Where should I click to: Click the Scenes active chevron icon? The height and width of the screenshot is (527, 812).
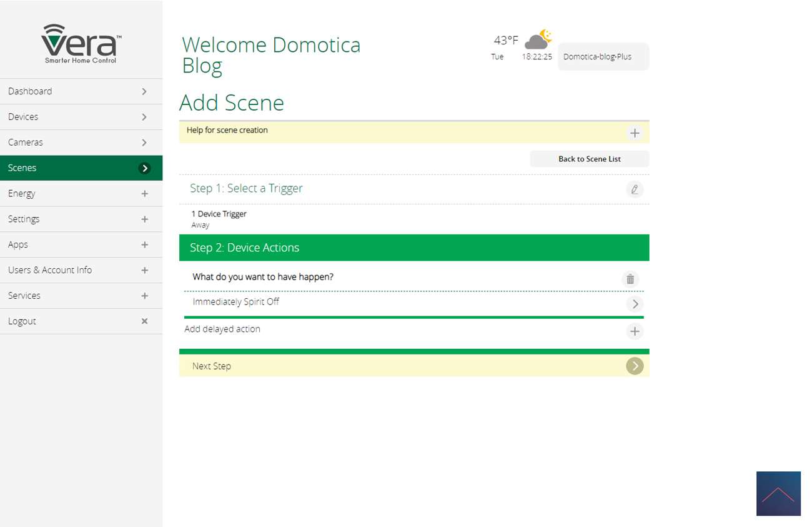pyautogui.click(x=144, y=168)
